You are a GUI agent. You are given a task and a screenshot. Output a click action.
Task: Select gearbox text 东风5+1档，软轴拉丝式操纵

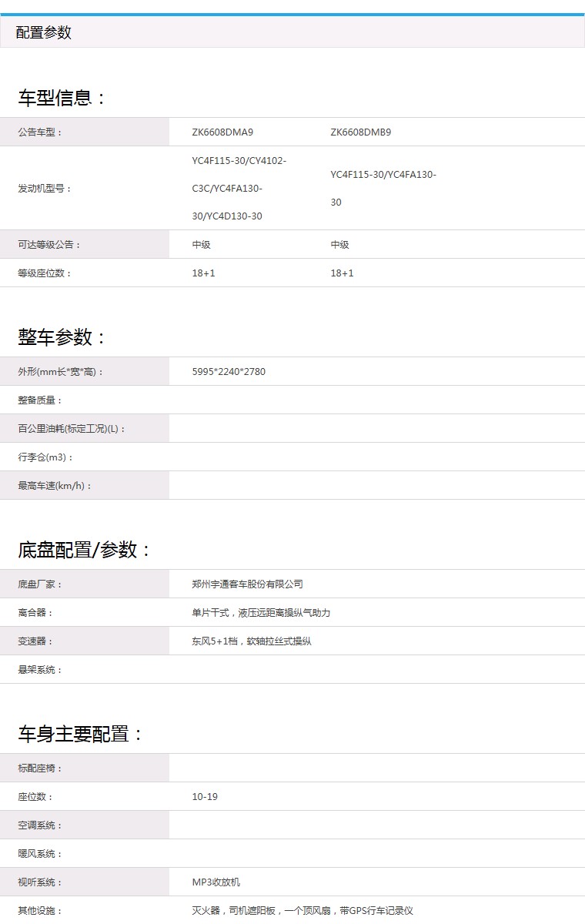(x=252, y=641)
